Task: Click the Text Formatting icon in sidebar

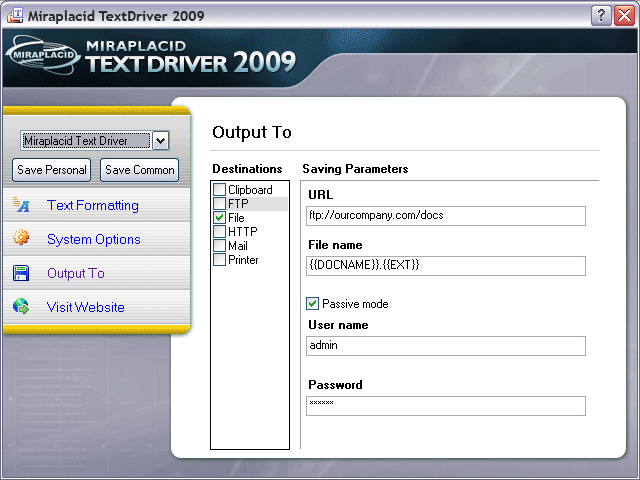Action: tap(20, 204)
